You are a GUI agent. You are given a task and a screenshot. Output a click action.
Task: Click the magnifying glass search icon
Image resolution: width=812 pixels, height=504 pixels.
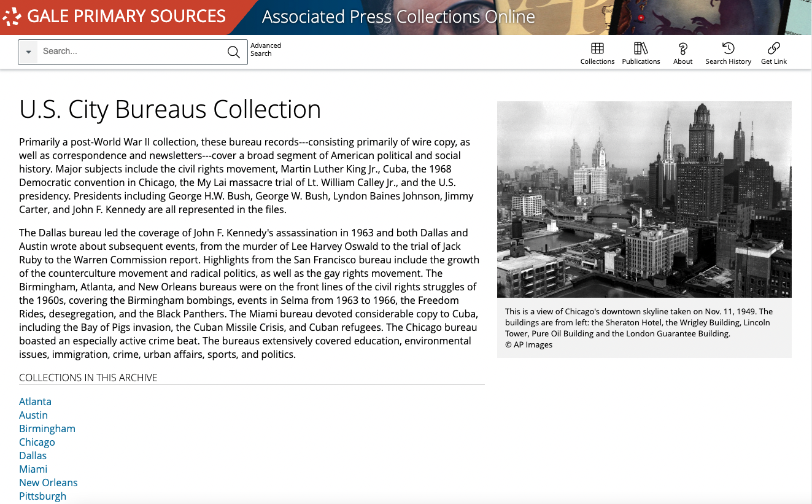click(x=234, y=52)
